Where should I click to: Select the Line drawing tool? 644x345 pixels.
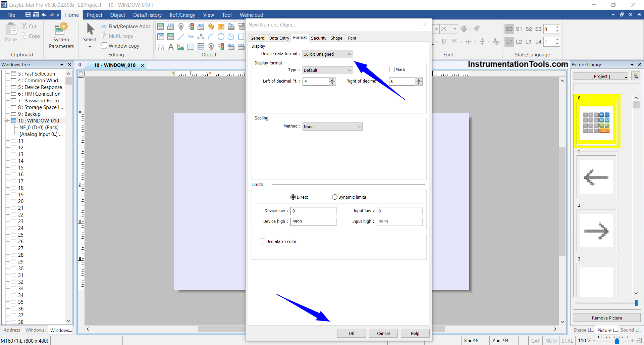click(181, 37)
